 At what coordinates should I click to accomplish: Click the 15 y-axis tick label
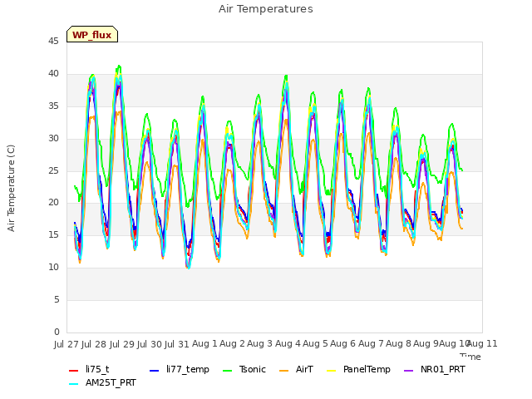[x=53, y=234]
